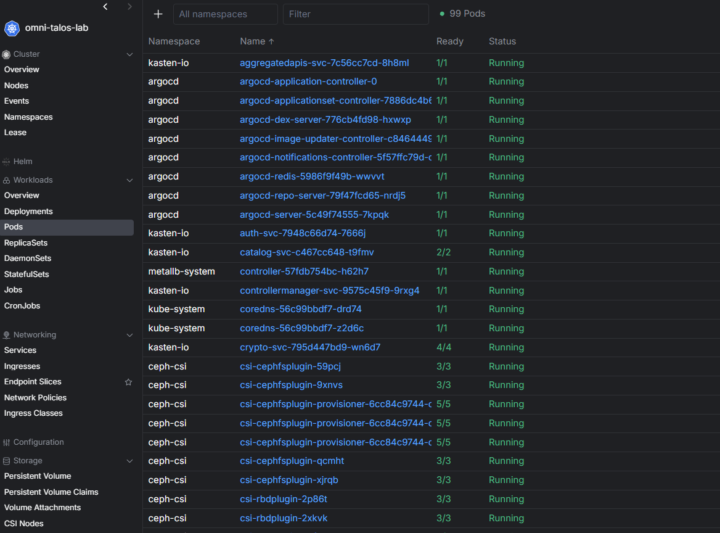Viewport: 720px width, 533px height.
Task: Open pod argocd-server-5c49f74555-7kpqk
Action: (x=314, y=215)
